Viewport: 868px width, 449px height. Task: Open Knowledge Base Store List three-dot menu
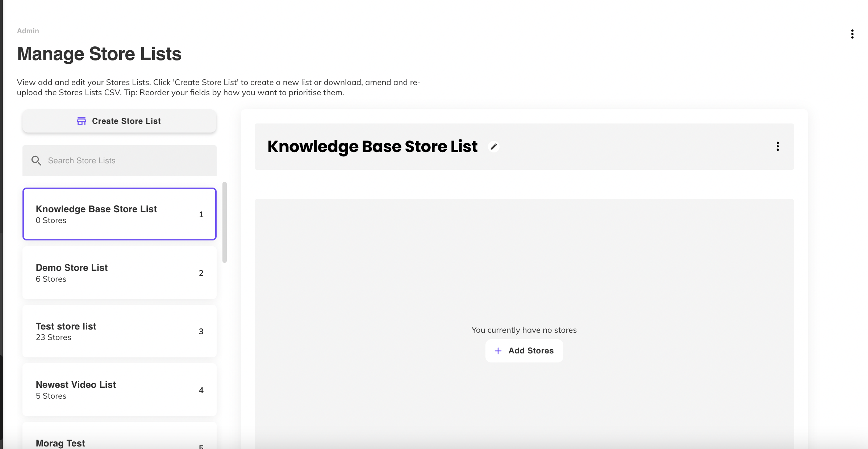(777, 146)
